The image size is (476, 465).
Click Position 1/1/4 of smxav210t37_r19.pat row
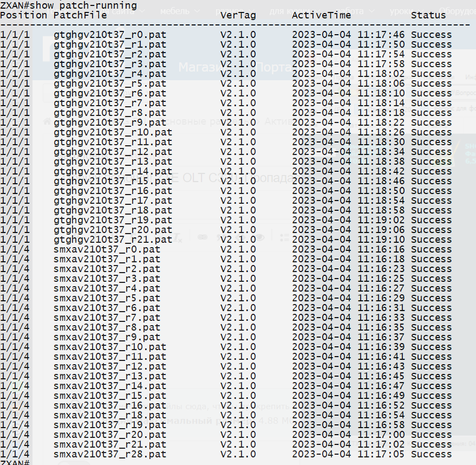click(15, 425)
